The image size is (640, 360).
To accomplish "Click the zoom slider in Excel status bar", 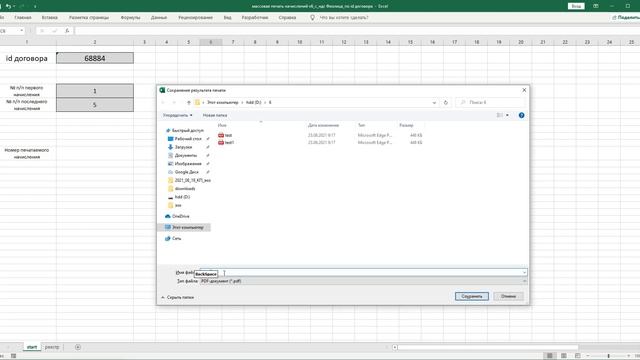I will coord(608,356).
